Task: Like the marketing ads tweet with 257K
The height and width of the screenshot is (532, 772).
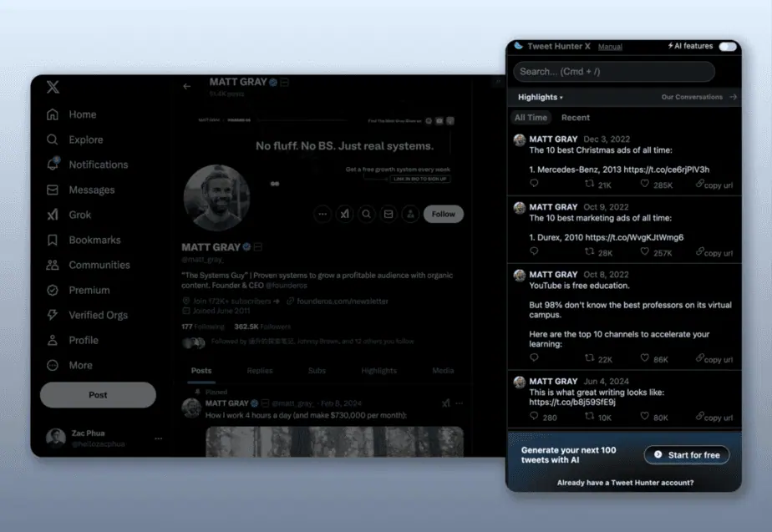Action: [x=644, y=251]
